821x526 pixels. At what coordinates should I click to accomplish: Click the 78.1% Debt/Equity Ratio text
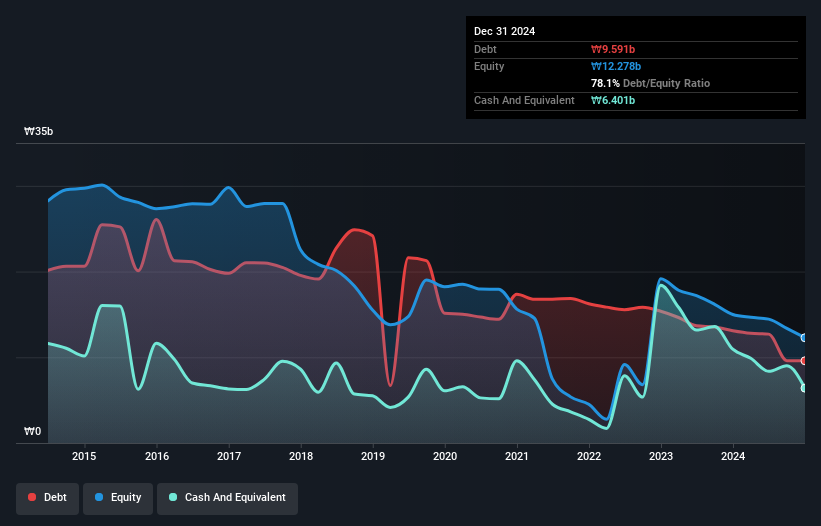click(x=650, y=83)
